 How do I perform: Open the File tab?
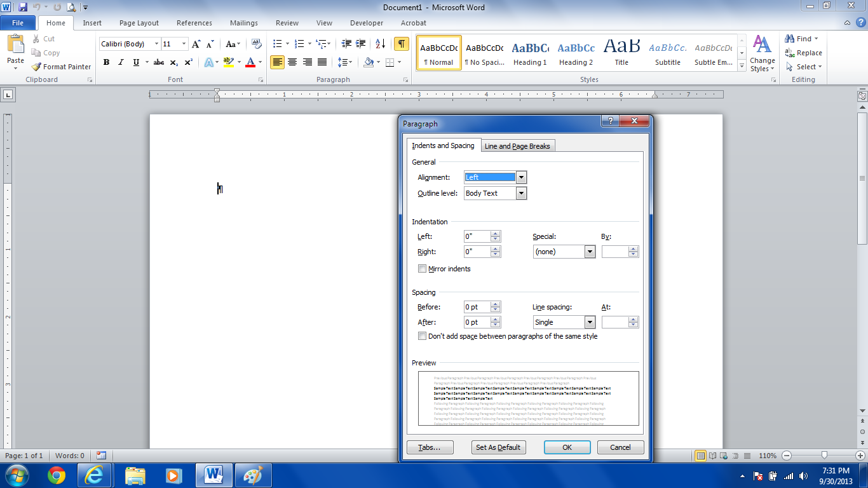(18, 23)
